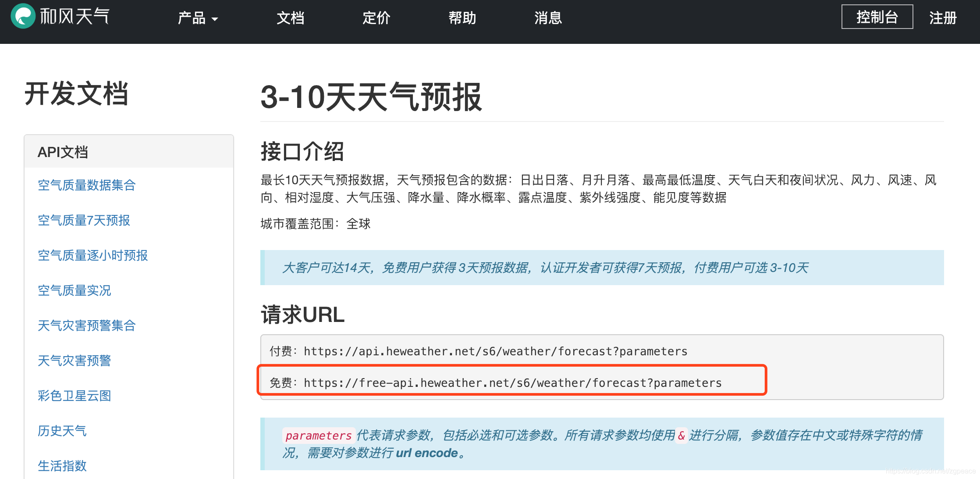Go to the 文档 nav item

point(290,18)
